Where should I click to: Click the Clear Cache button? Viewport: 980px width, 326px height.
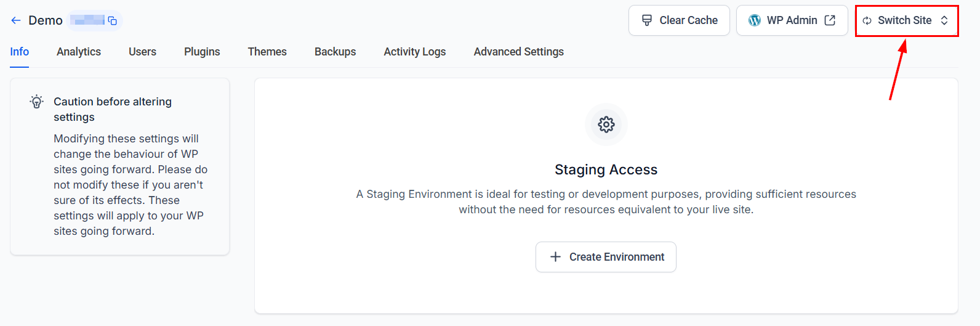tap(679, 20)
